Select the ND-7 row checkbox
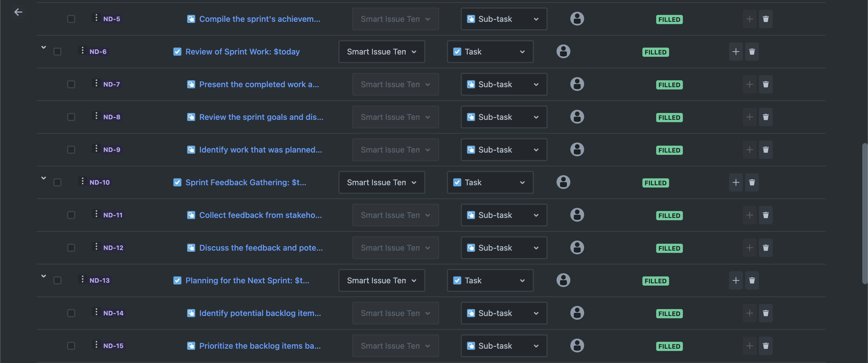 coord(71,84)
